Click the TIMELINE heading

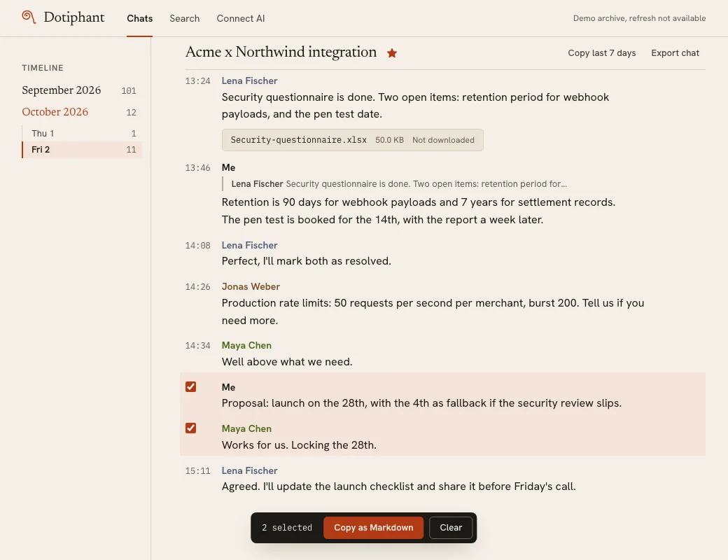(43, 68)
